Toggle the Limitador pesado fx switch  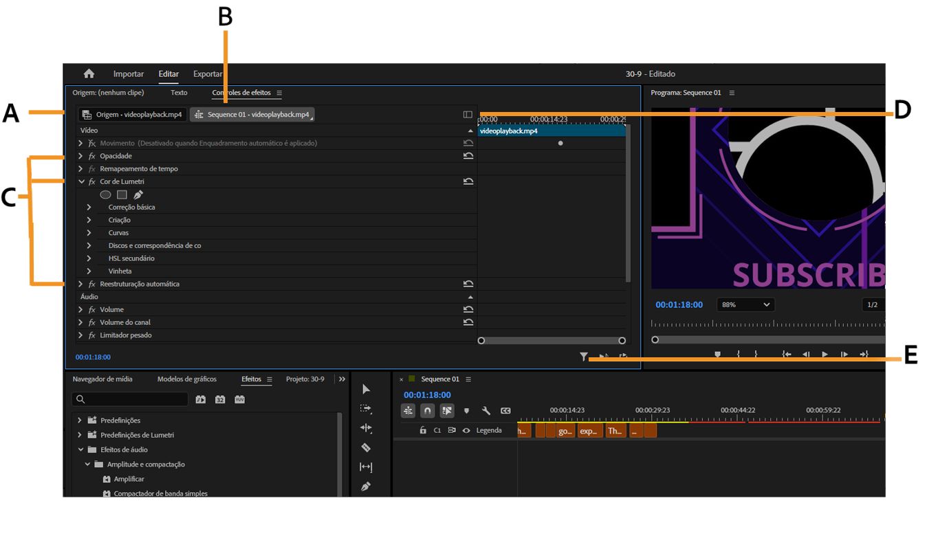pos(92,335)
